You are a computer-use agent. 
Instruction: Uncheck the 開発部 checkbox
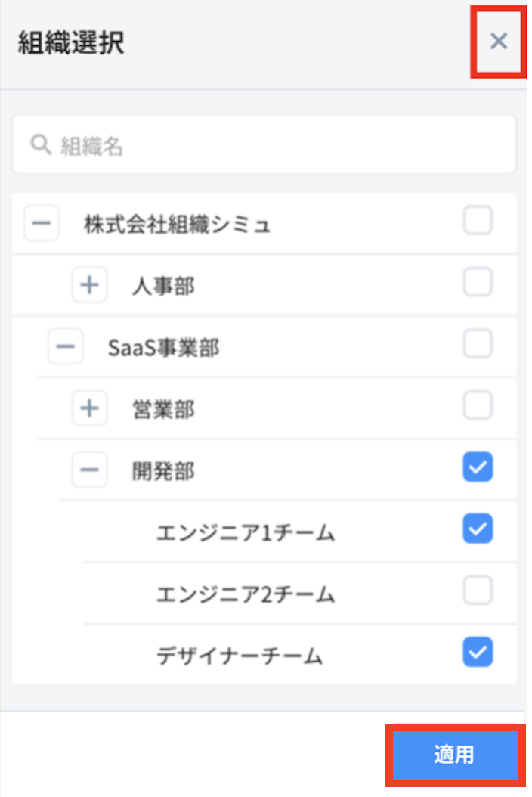[477, 467]
